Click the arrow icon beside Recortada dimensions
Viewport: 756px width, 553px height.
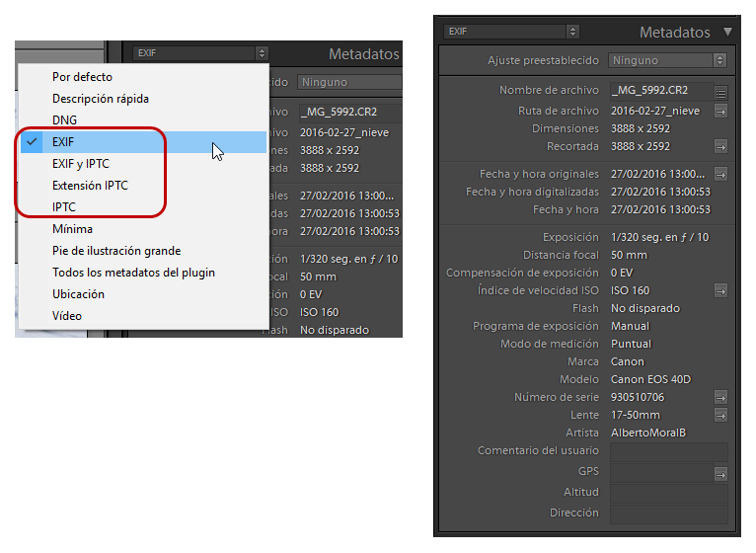tap(720, 147)
